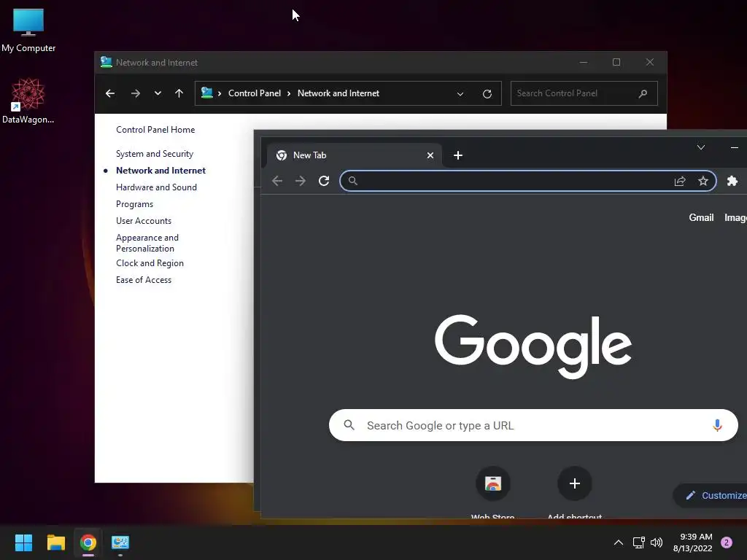Click the Control Panel search magnifier icon
This screenshot has height=560, width=747.
(643, 94)
